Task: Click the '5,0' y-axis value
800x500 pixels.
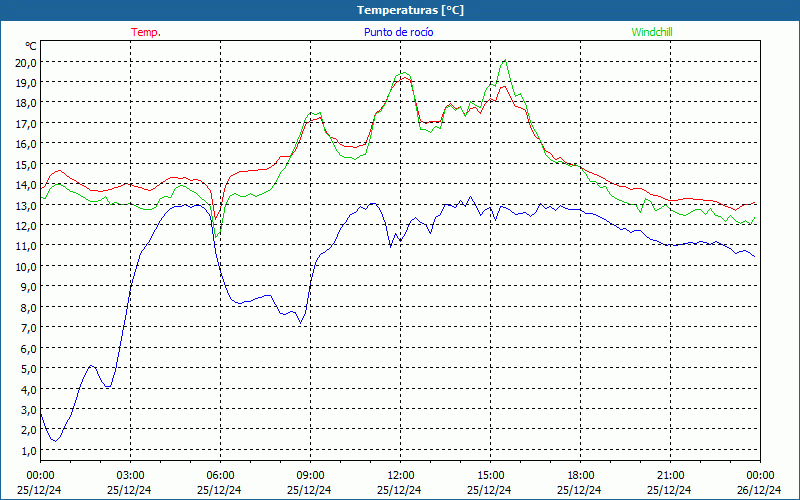Action: (29, 368)
